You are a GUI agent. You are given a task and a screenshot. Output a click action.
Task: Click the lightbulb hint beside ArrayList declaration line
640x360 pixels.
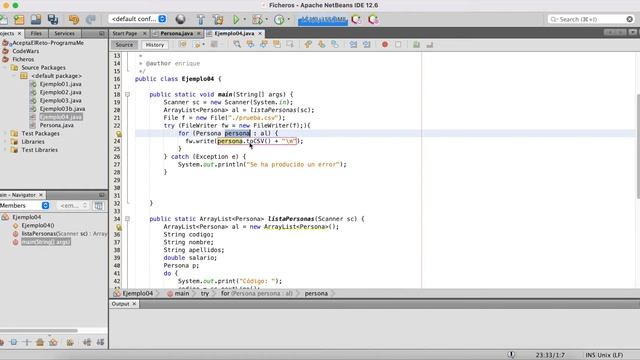pos(118,227)
